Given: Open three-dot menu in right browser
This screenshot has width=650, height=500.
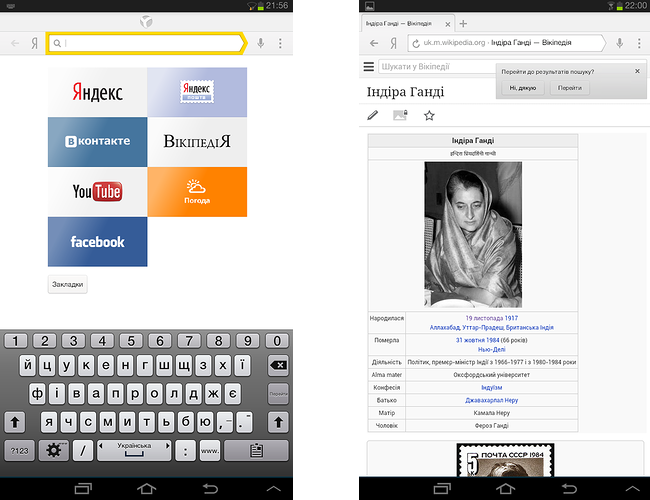Looking at the screenshot, I should coord(639,43).
